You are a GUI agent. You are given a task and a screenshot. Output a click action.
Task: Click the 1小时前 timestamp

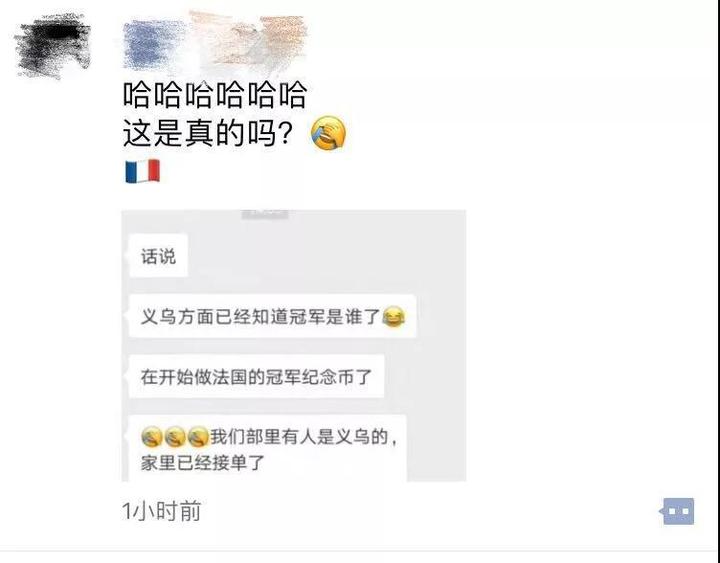tap(162, 511)
